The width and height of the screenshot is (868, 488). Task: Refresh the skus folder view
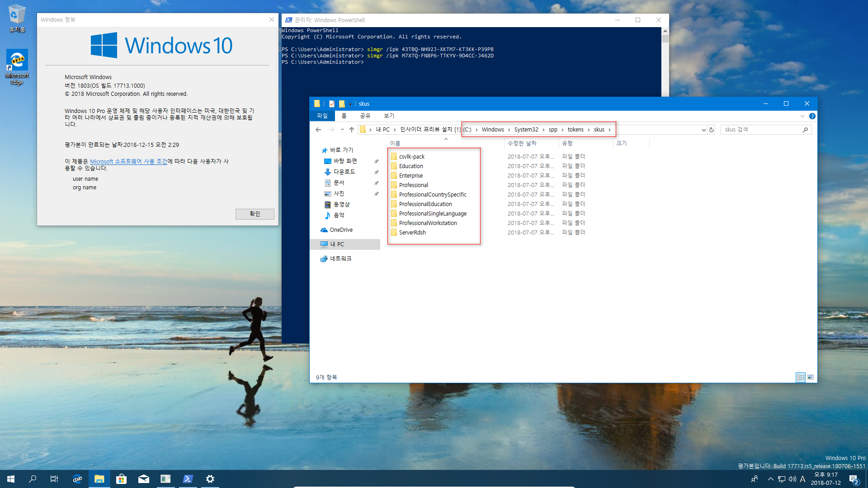712,130
